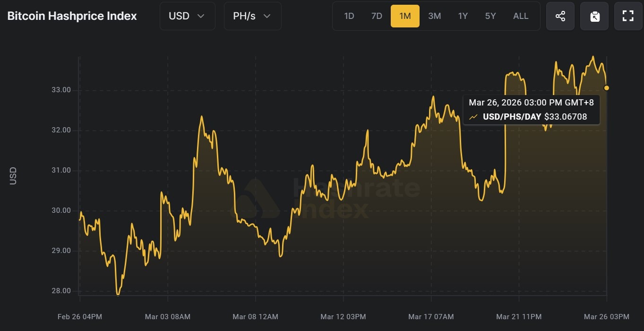The image size is (644, 331).
Task: Open the USD currency dropdown
Action: pos(187,16)
